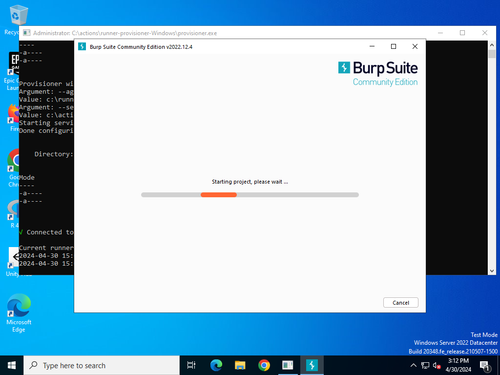This screenshot has height=375, width=500.
Task: Select the Unity Hub desktop shortcut
Action: click(13, 262)
